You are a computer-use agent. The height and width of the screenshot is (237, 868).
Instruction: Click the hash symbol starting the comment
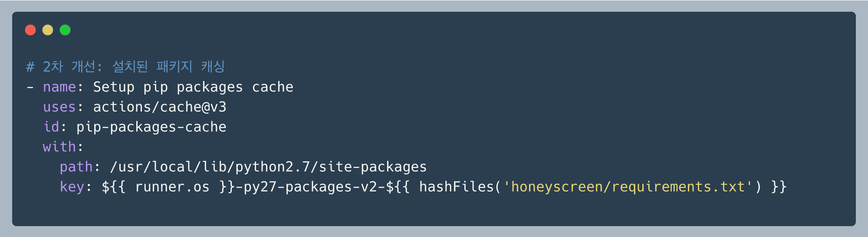click(x=30, y=67)
